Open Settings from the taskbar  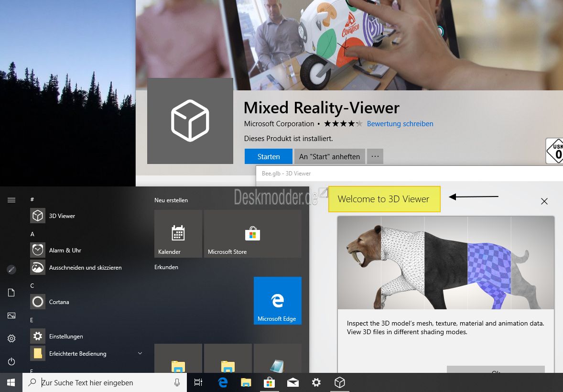coord(316,382)
